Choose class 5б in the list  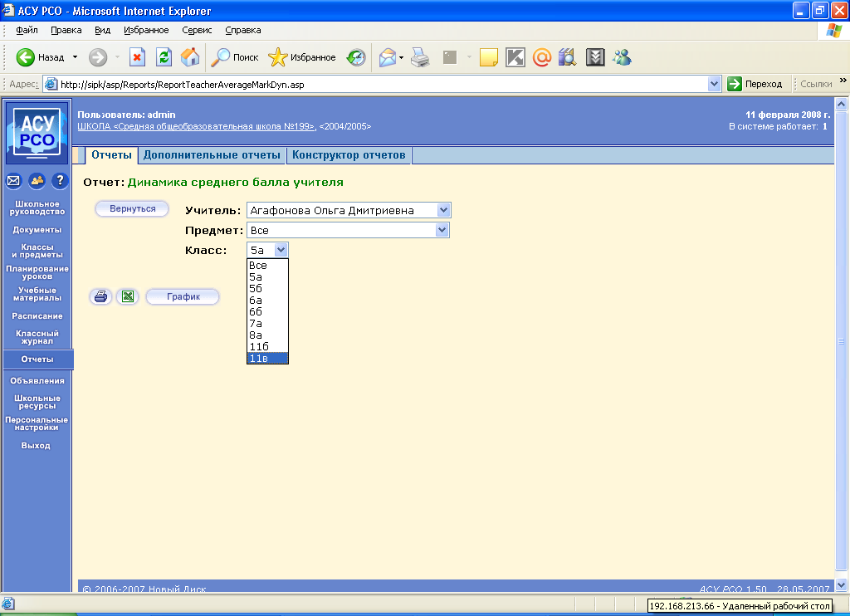pos(267,288)
